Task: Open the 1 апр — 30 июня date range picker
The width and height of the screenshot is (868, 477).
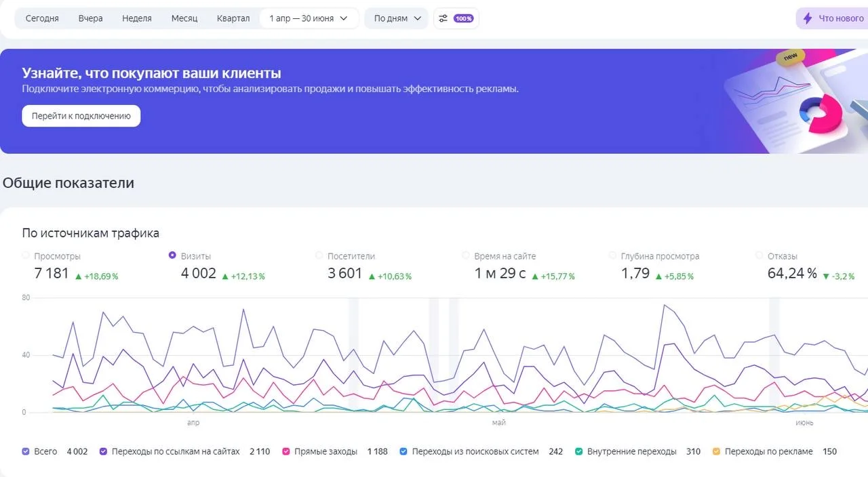Action: (x=309, y=18)
